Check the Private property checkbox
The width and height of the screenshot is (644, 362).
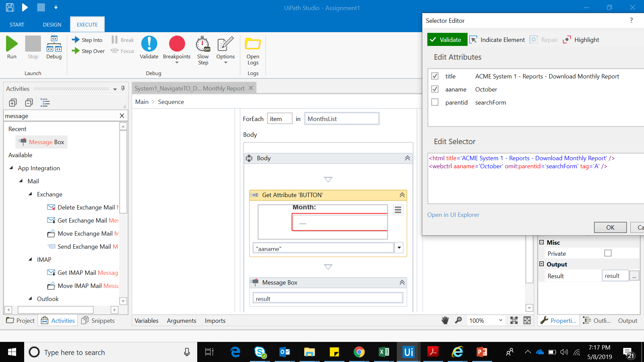608,253
